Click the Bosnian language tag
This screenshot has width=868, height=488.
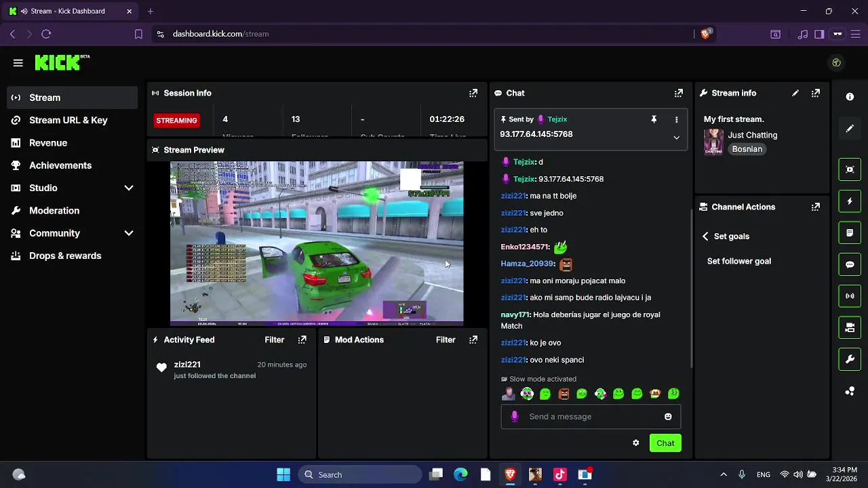point(747,149)
